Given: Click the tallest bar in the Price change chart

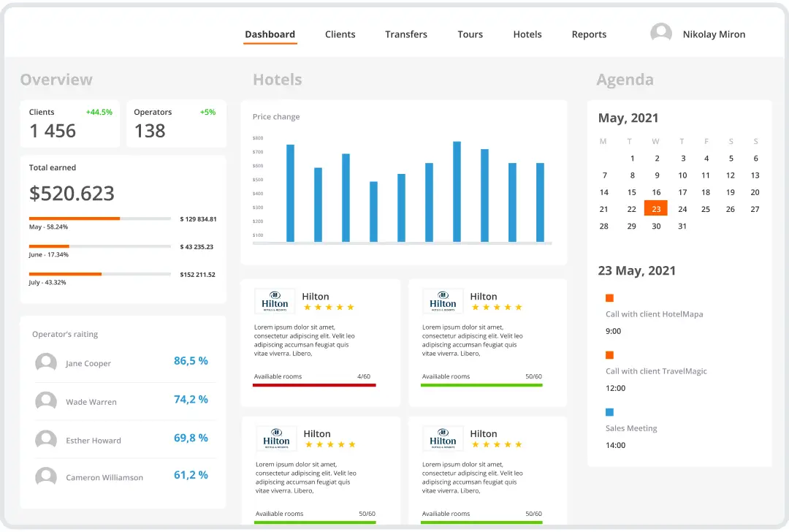Looking at the screenshot, I should [x=457, y=190].
